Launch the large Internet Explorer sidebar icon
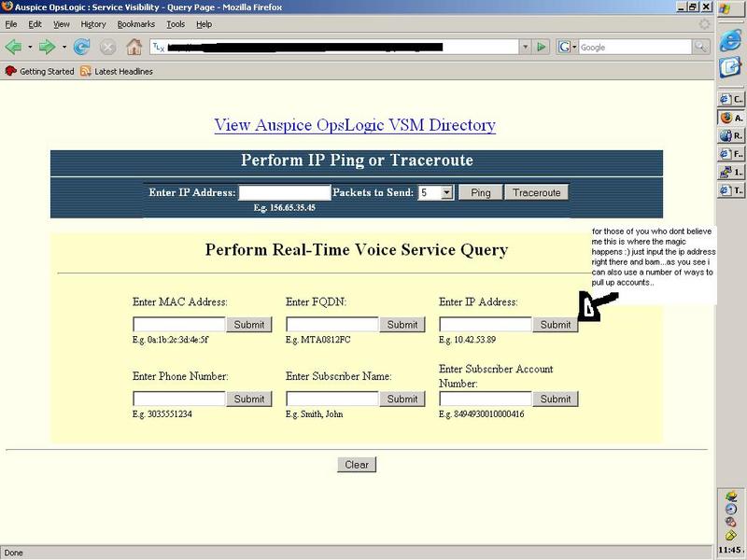747x560 pixels. (x=730, y=39)
